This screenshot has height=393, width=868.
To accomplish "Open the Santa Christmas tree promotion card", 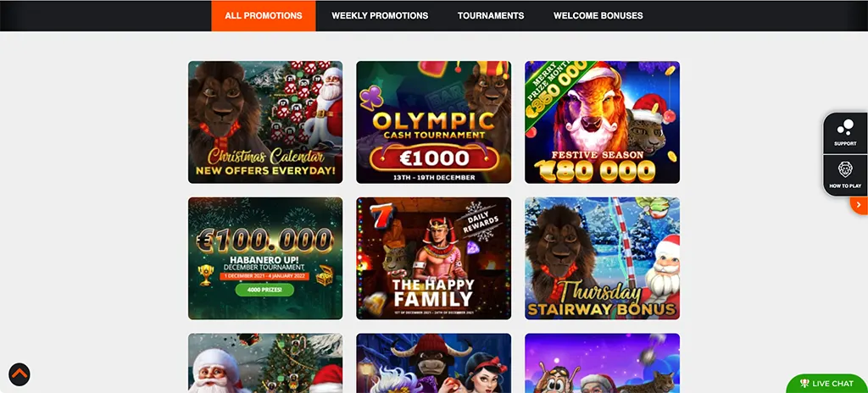I will click(x=265, y=363).
